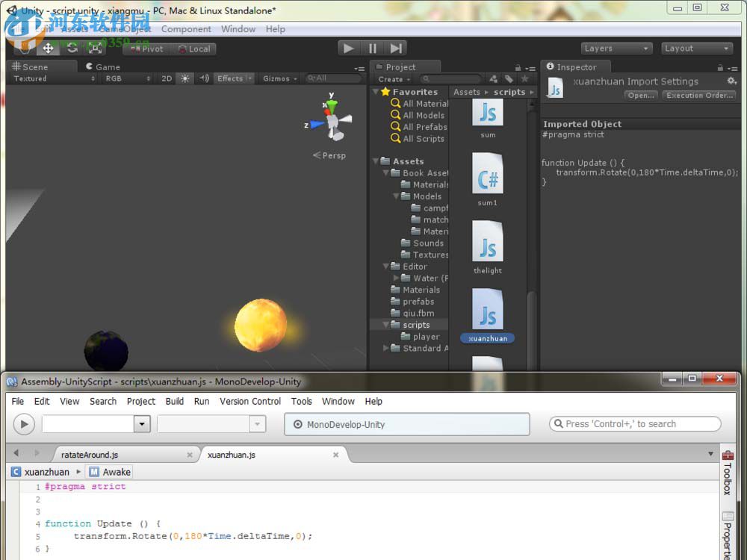Switch to ratateAround.js tab

(x=90, y=455)
